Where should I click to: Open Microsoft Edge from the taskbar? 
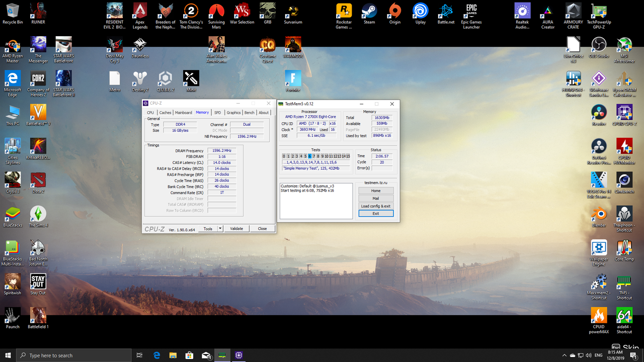pos(156,355)
